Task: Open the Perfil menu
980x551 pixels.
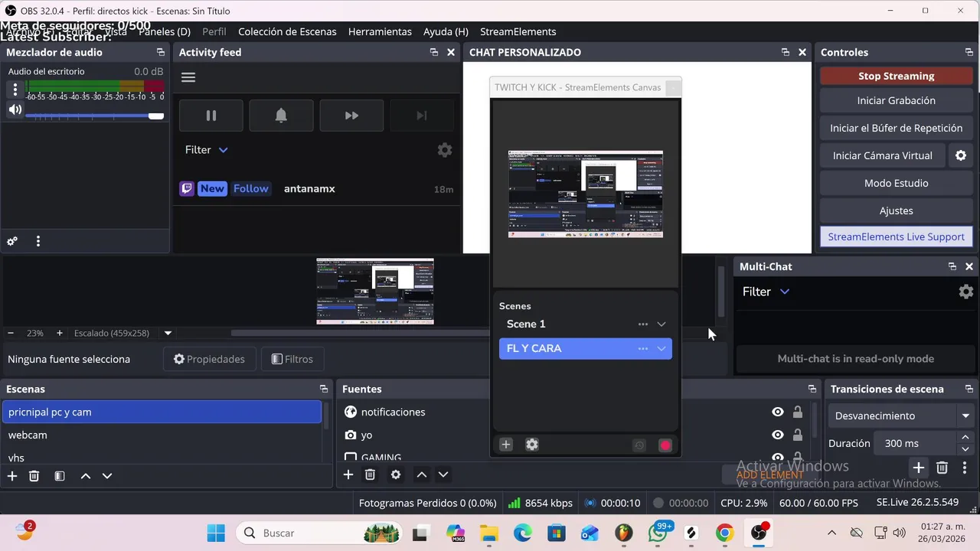Action: tap(214, 31)
